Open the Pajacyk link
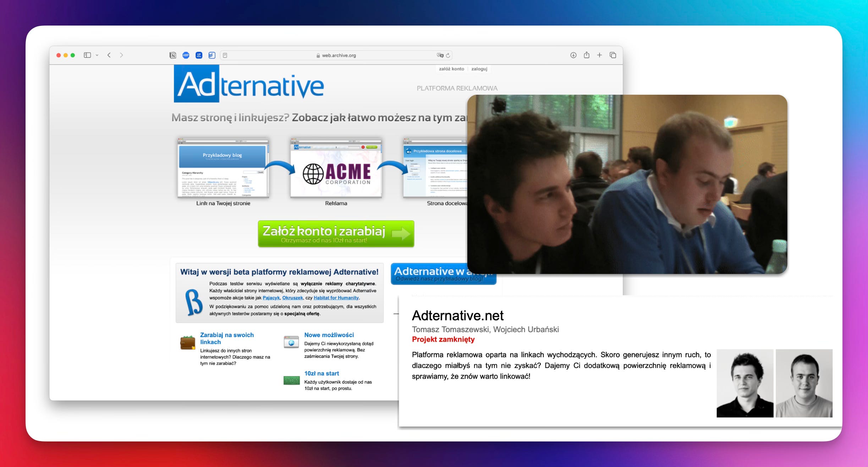868x467 pixels. click(271, 298)
